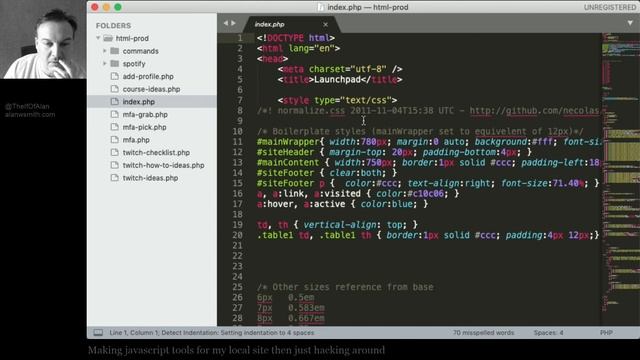640x360 pixels.
Task: Click the a:hover selector on line 17
Action: pyautogui.click(x=275, y=204)
